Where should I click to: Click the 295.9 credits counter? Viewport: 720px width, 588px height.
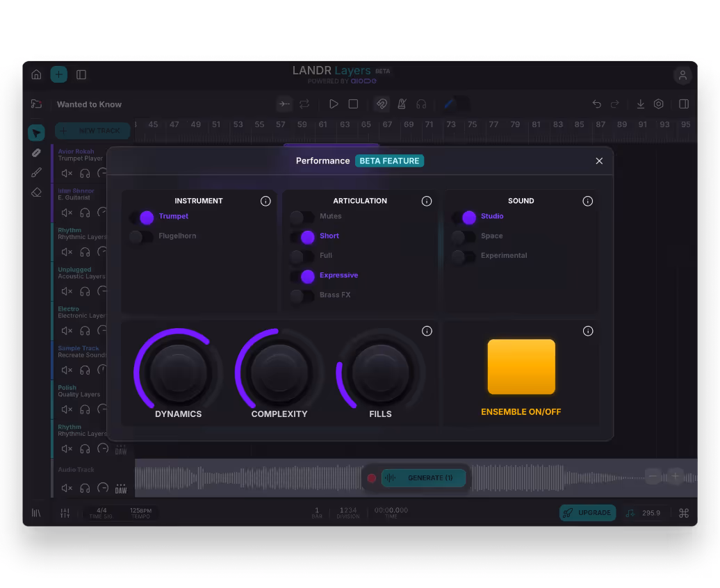[644, 513]
